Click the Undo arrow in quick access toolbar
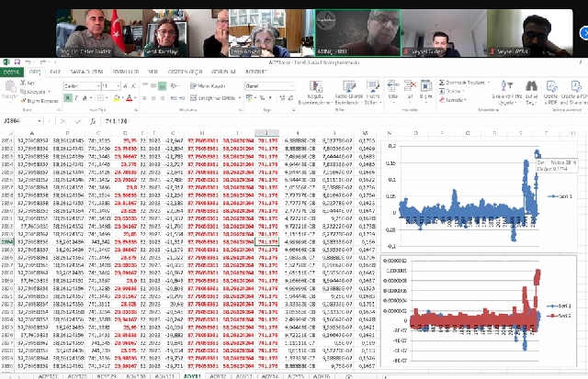 point(28,61)
